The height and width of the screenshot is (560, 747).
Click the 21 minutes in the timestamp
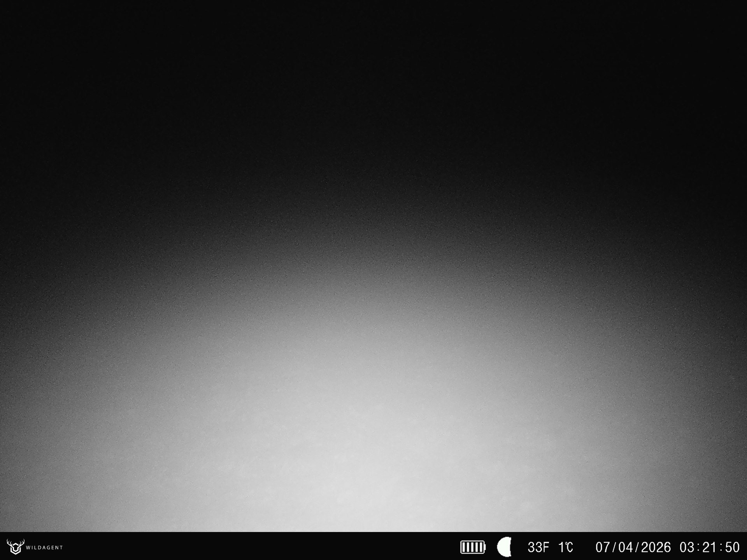709,547
